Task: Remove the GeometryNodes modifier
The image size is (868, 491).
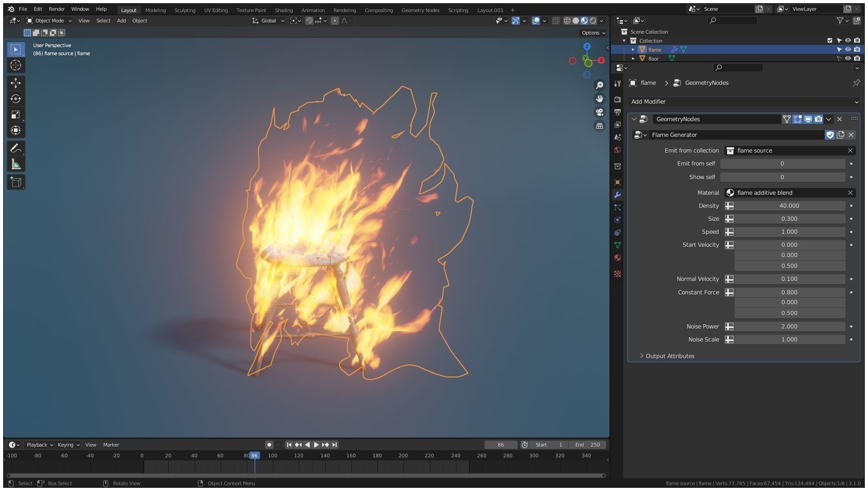Action: pos(840,119)
